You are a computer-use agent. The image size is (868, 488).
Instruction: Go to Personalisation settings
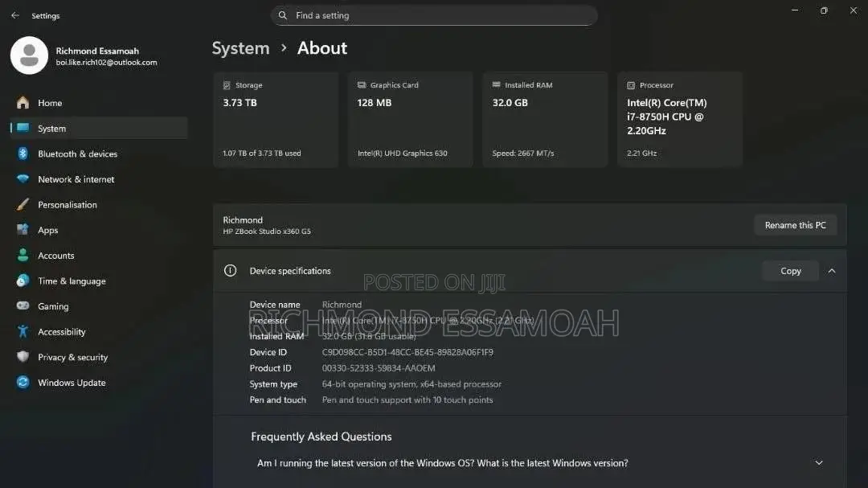(x=99, y=204)
